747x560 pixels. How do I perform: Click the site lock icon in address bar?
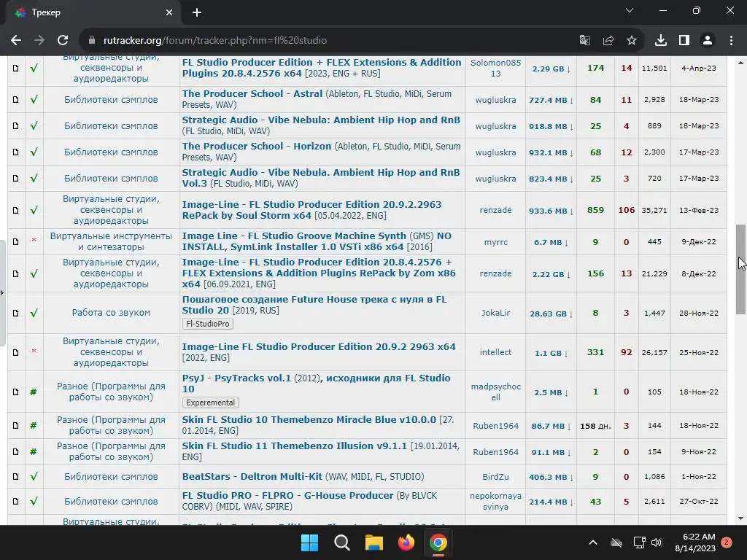coord(92,41)
